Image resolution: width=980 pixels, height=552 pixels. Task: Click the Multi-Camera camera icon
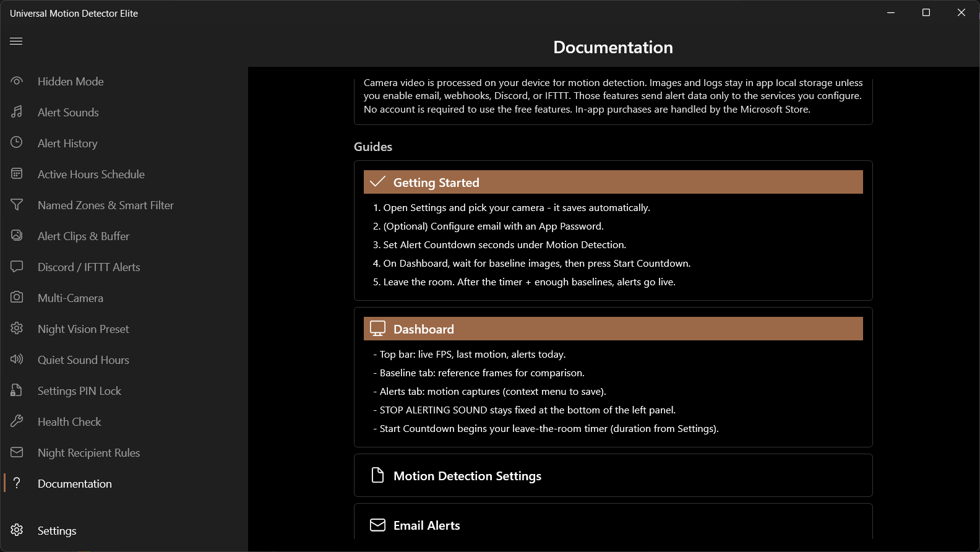(17, 298)
